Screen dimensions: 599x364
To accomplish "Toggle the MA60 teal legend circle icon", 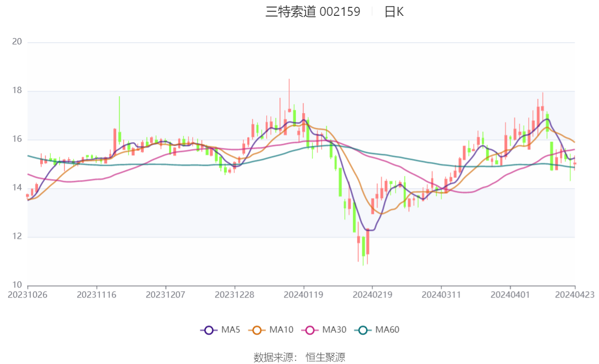I will pos(363,330).
